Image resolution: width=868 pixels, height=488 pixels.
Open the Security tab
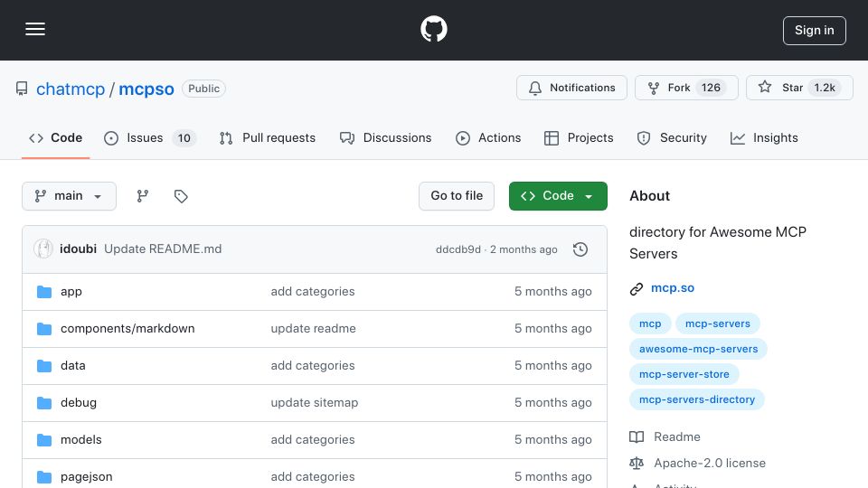click(672, 137)
